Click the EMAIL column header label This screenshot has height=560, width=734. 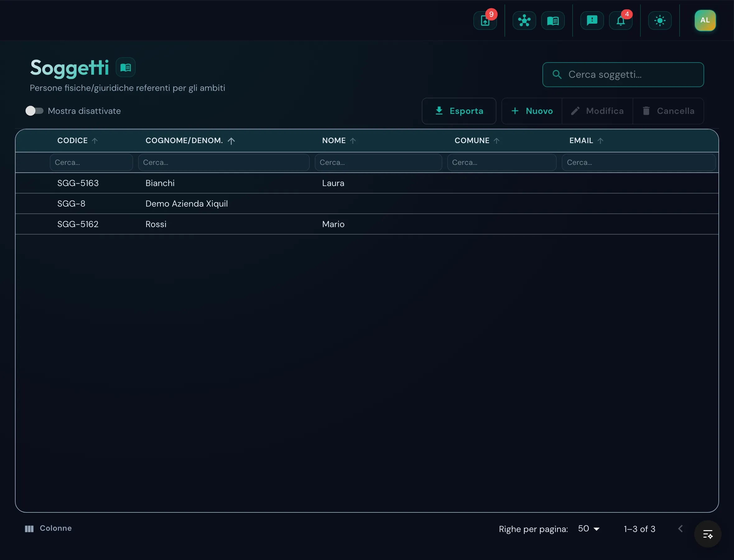[581, 141]
